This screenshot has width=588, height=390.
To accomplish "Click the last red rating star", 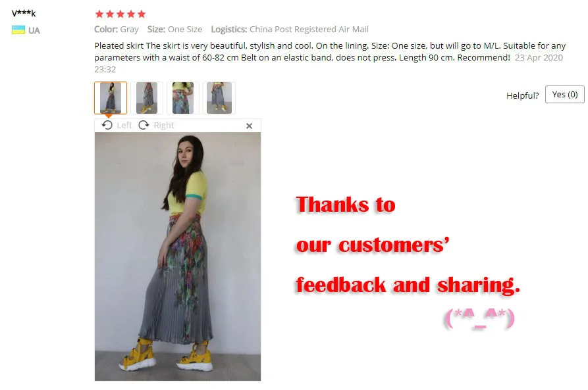I will point(142,14).
